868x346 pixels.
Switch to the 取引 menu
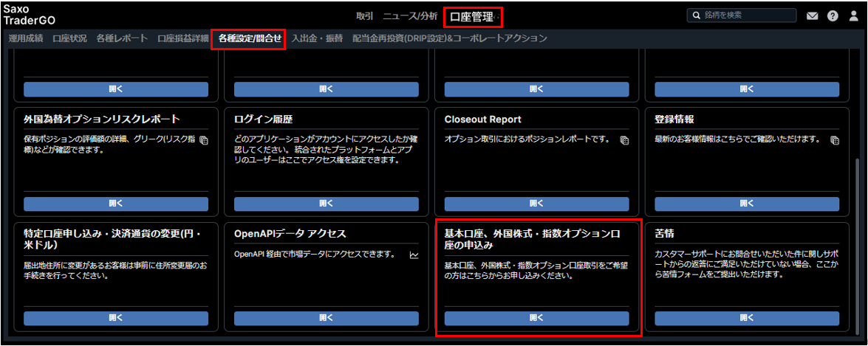coord(365,16)
